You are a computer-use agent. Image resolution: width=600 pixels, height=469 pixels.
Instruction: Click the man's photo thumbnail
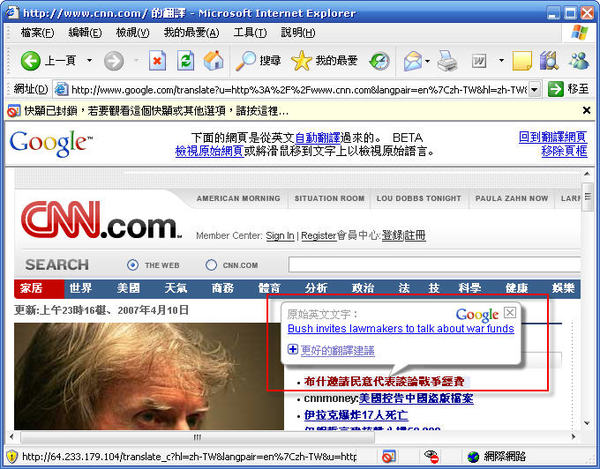pos(149,376)
